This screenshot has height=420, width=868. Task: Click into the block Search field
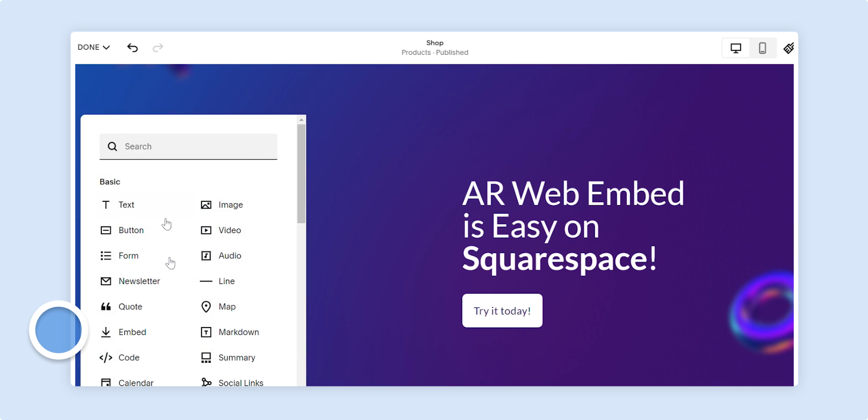188,147
